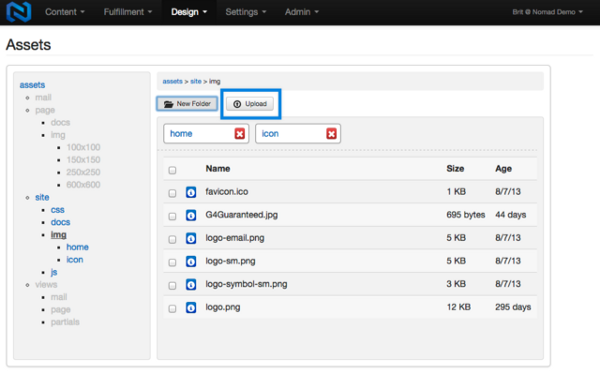Select home subfolder under img in tree
The image size is (600, 373).
[x=77, y=247]
